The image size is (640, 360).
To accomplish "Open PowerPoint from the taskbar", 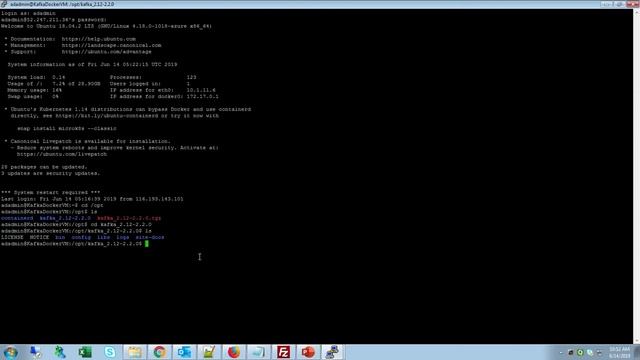I will tap(308, 352).
